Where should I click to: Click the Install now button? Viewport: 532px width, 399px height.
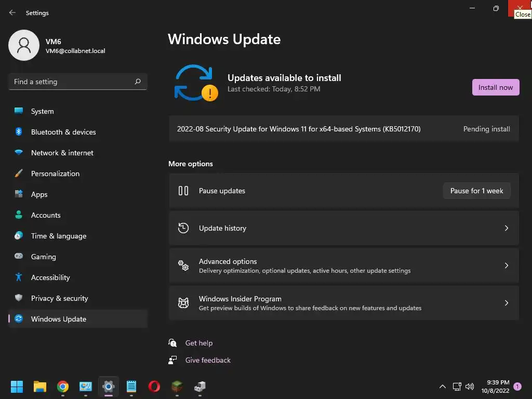point(495,87)
